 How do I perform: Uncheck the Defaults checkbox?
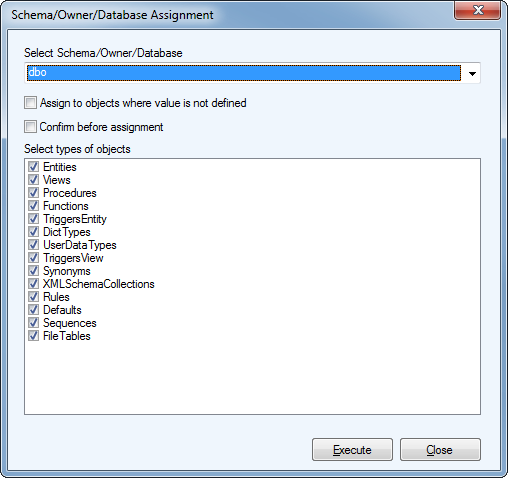tap(33, 309)
